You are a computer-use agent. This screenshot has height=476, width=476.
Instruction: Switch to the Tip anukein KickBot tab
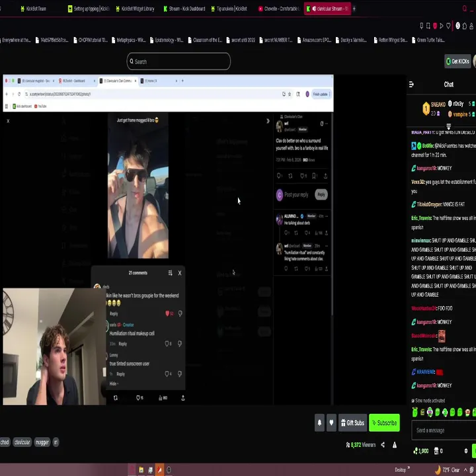pos(229,9)
